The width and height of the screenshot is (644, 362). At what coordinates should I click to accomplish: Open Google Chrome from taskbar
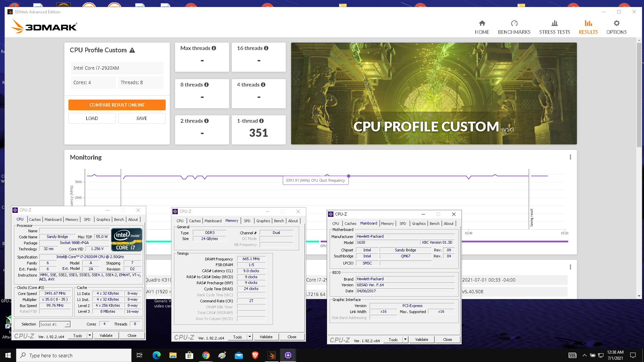click(206, 355)
